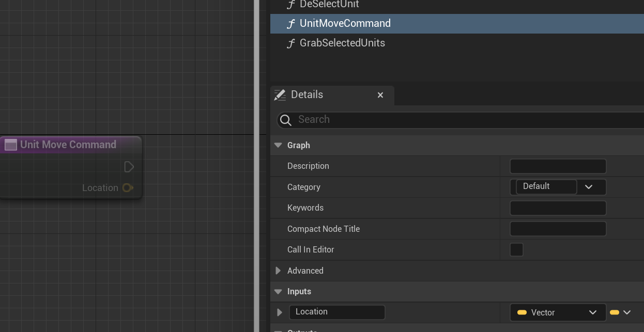Click the search magnifier icon
Viewport: 644px width, 332px height.
click(x=286, y=120)
